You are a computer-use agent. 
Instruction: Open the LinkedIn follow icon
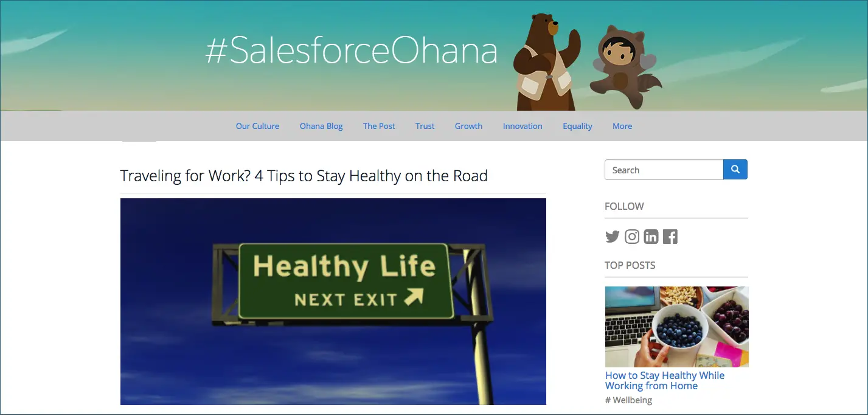pos(651,237)
